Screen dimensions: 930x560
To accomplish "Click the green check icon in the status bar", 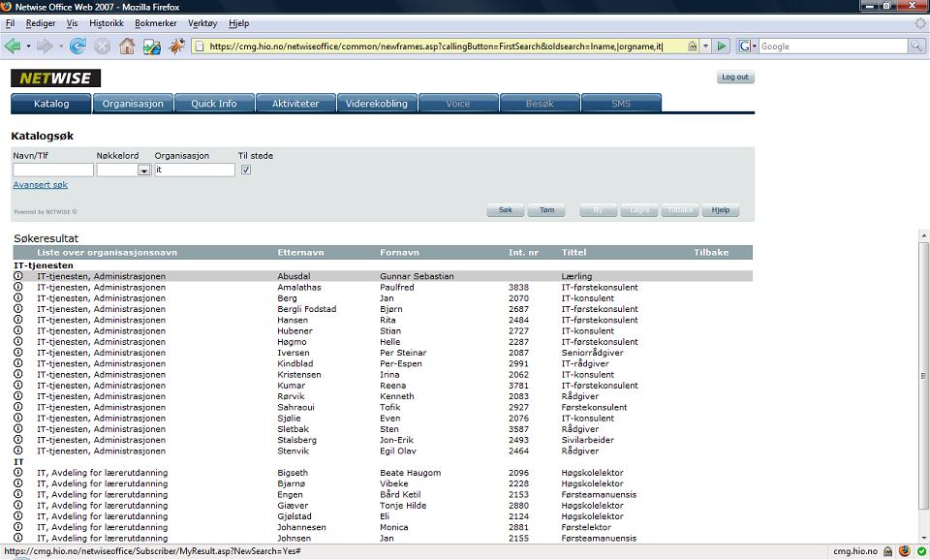I will tap(921, 551).
